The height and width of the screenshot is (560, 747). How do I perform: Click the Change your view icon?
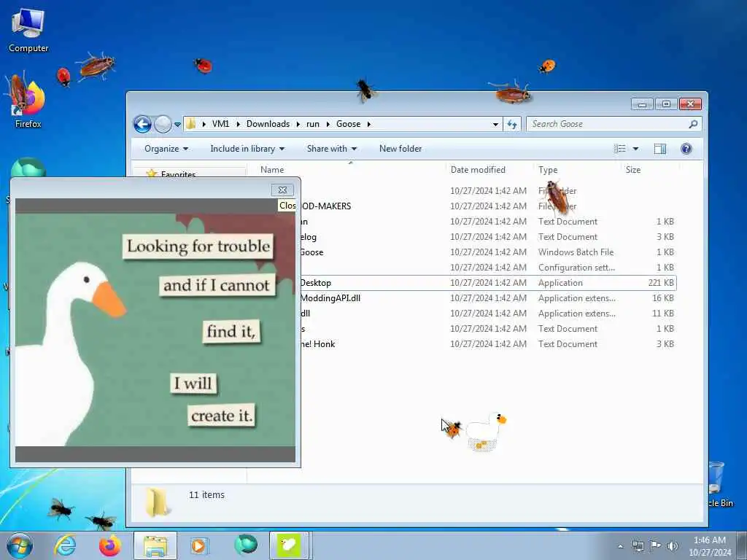point(620,149)
